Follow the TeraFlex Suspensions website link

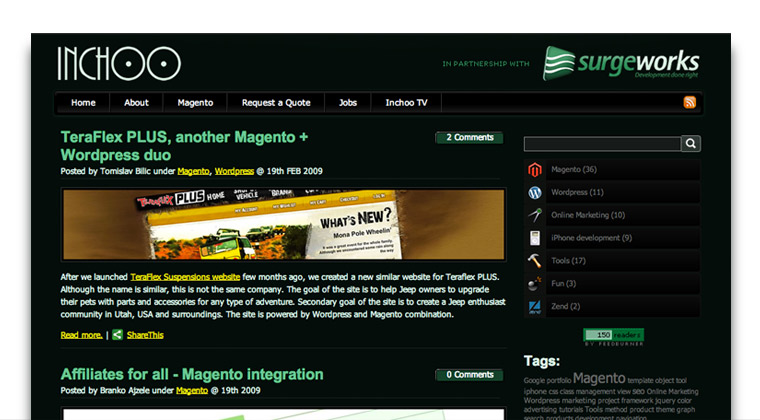click(185, 277)
